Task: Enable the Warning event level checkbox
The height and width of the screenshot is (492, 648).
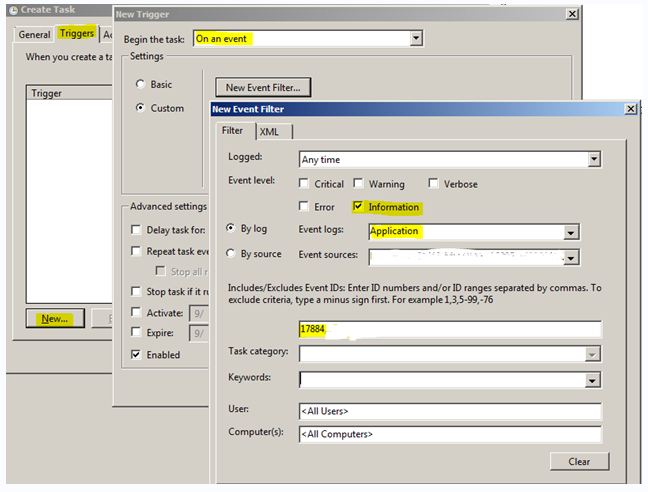Action: [x=359, y=184]
